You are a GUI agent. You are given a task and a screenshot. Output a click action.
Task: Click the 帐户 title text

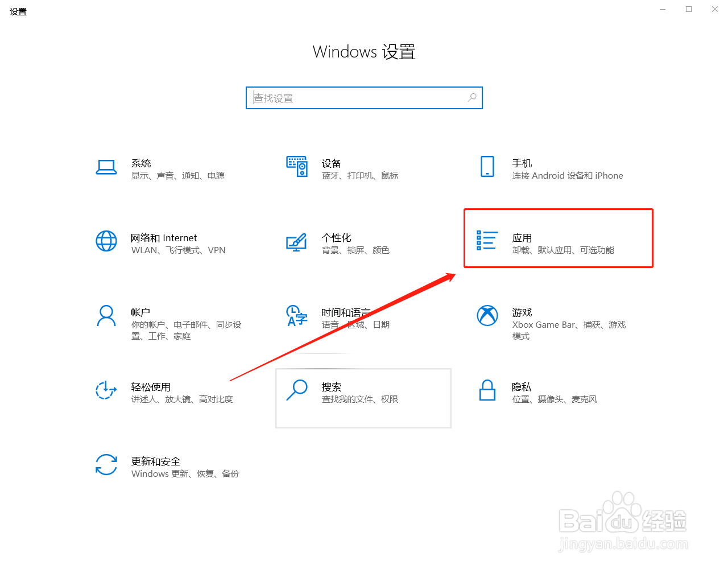[140, 312]
